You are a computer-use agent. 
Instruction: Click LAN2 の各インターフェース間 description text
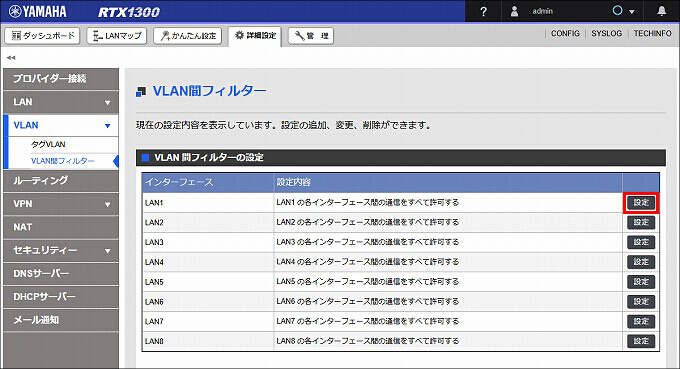[x=367, y=222]
